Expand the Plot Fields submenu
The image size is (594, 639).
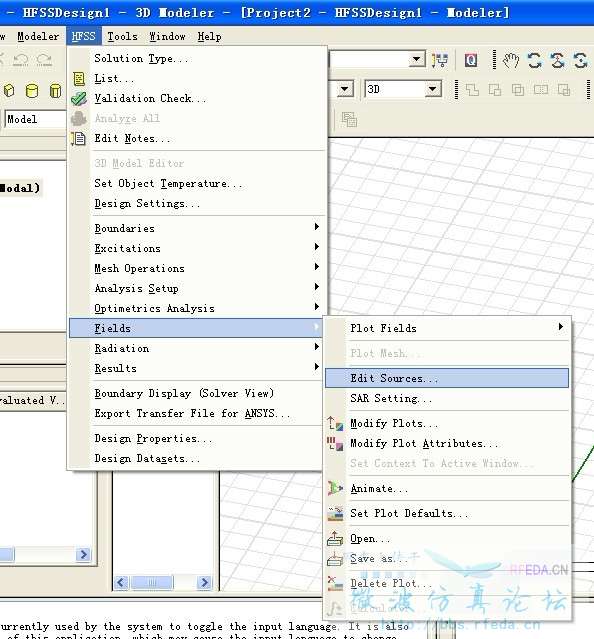tap(447, 328)
